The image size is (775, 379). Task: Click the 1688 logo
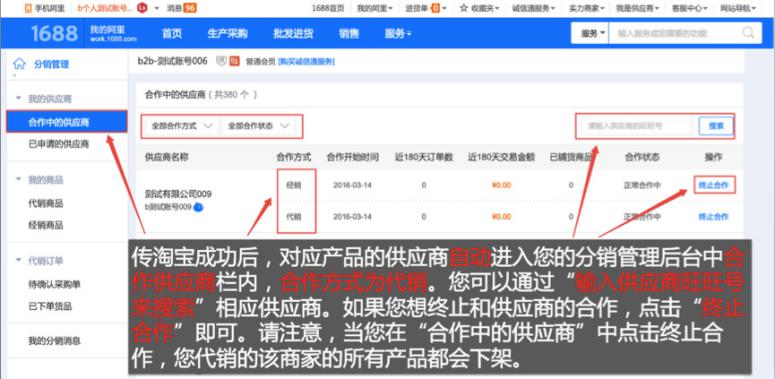[x=54, y=34]
